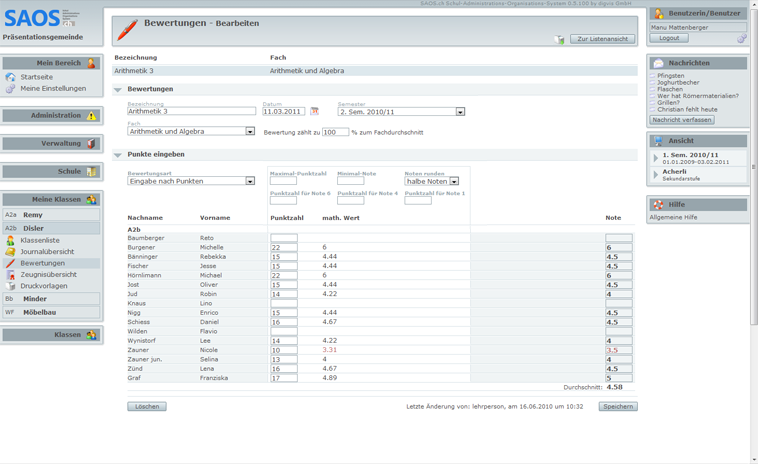This screenshot has height=464, width=758.
Task: Click the large pencil icon in header
Action: click(x=127, y=30)
